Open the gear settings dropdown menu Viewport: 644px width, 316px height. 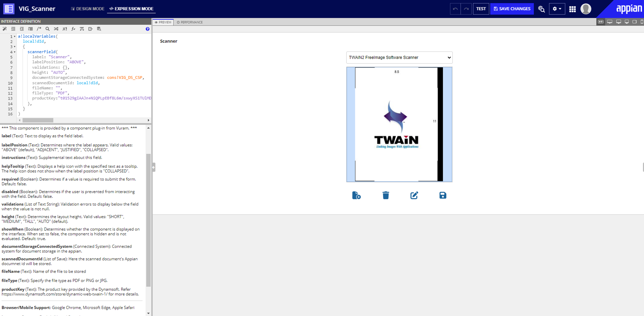[x=557, y=9]
